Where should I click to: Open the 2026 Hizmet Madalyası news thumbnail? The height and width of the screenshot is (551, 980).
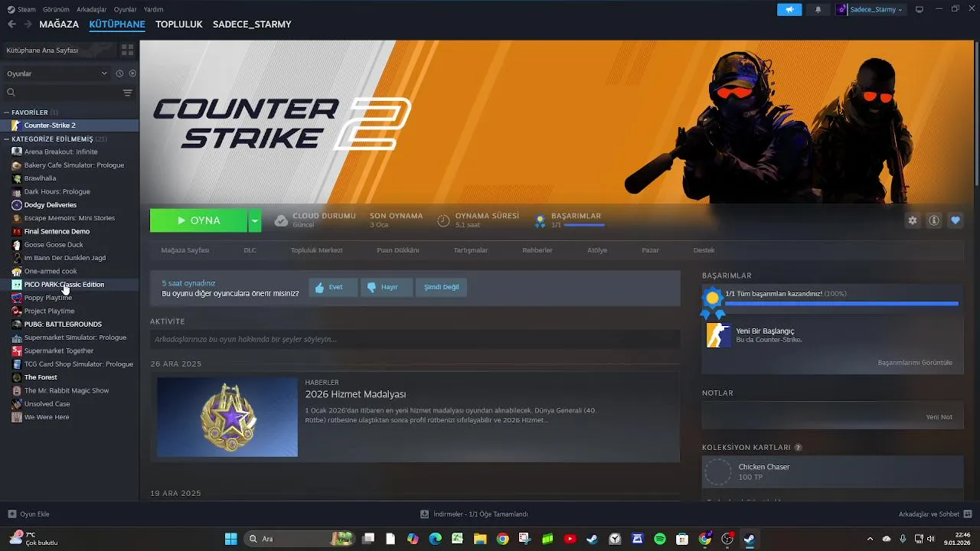[227, 417]
